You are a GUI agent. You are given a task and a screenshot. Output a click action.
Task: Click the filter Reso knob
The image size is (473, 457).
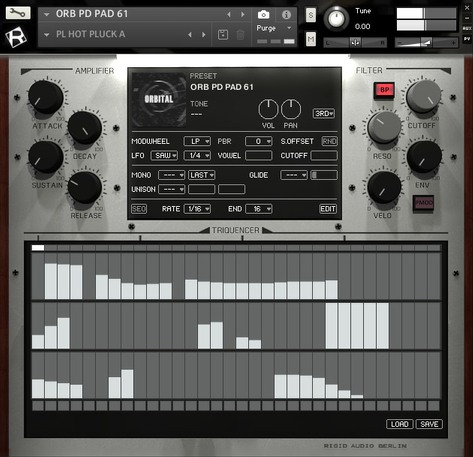pos(384,127)
